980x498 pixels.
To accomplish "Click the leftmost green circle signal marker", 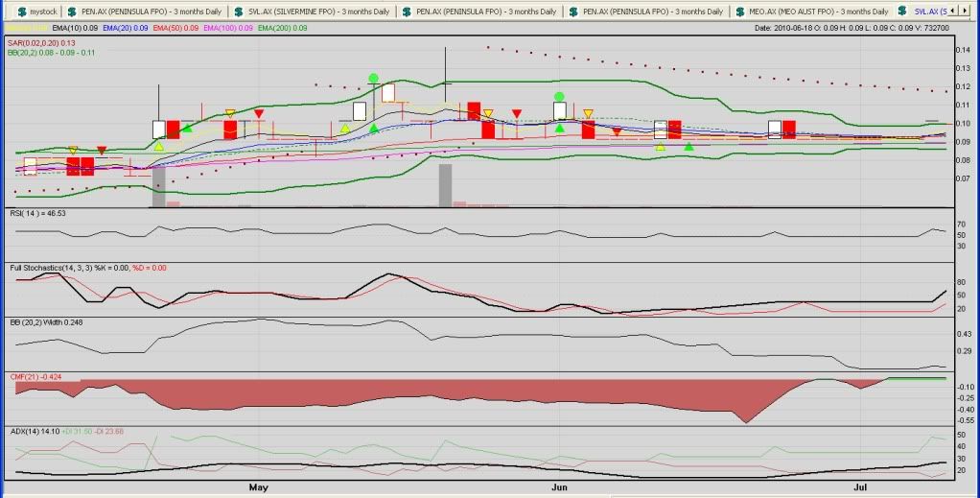I will 374,78.
